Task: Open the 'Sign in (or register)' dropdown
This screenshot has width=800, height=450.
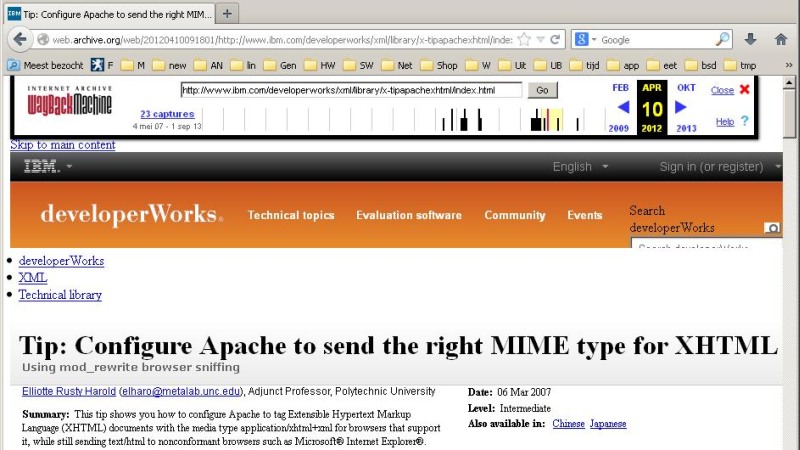Action: click(x=719, y=166)
